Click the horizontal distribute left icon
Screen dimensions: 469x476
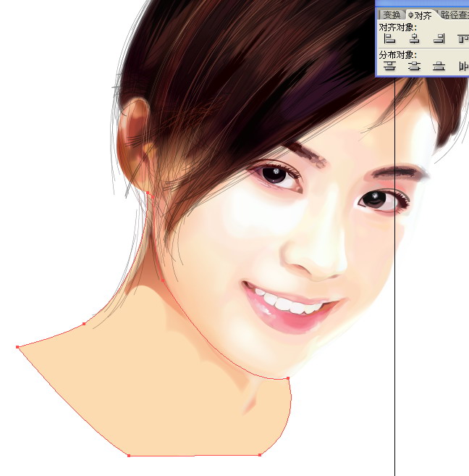[462, 66]
